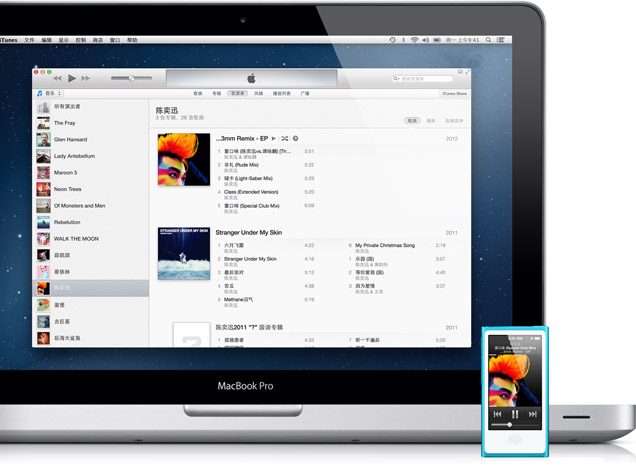The height and width of the screenshot is (471, 636).
Task: Open the 控制 menu in menu bar
Action: click(81, 40)
